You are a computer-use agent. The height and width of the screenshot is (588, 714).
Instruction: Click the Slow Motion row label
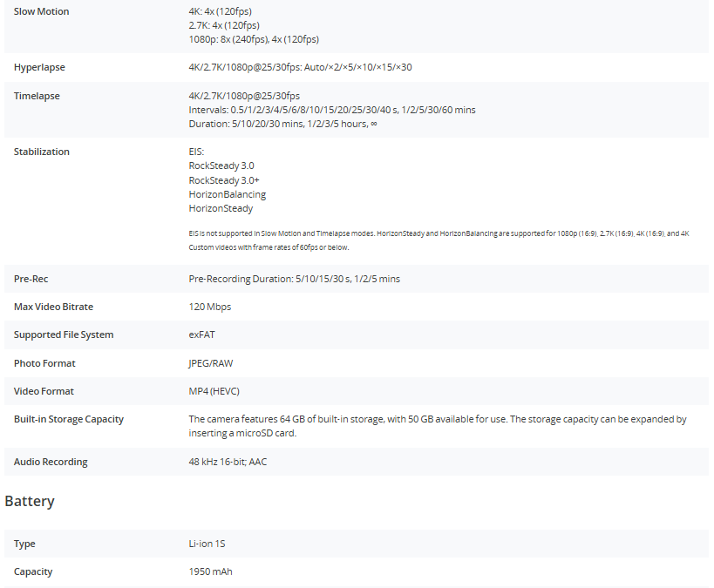[41, 11]
